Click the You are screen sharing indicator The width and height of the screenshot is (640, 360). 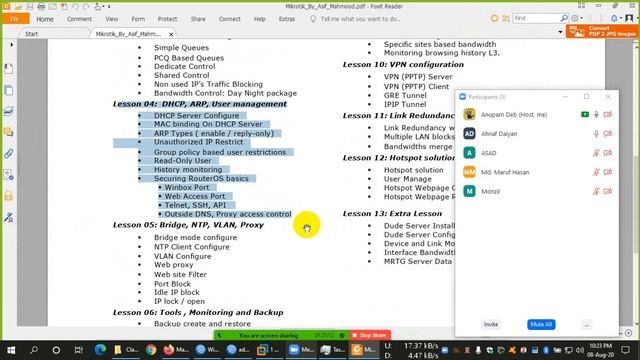[282, 335]
